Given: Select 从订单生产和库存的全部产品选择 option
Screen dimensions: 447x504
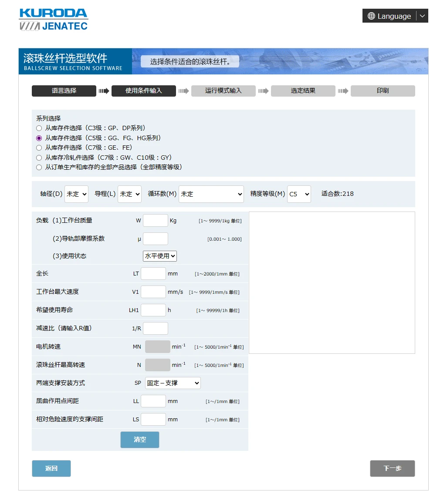Looking at the screenshot, I should coord(39,167).
